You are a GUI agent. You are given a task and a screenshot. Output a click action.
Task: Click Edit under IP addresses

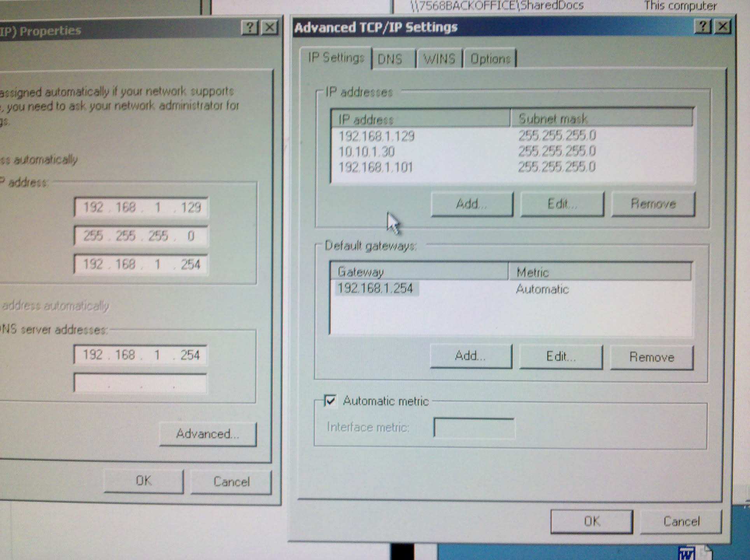pos(562,204)
